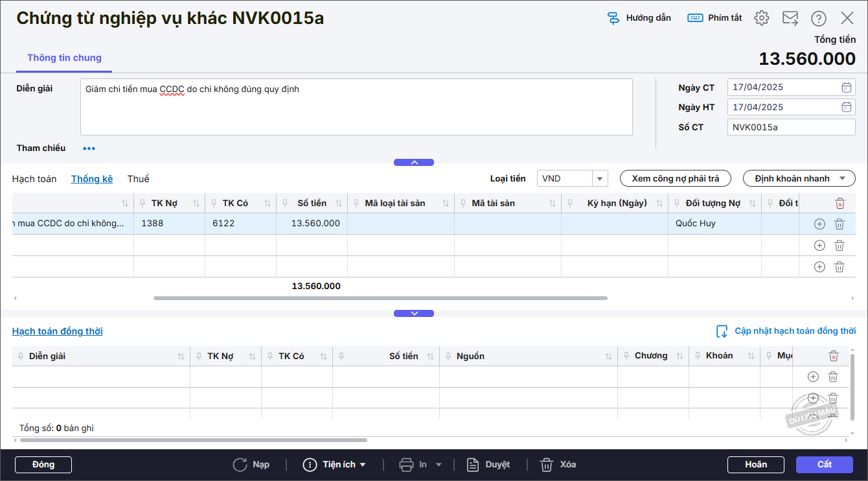Expand the Loại tiền VND dropdown

pyautogui.click(x=600, y=179)
